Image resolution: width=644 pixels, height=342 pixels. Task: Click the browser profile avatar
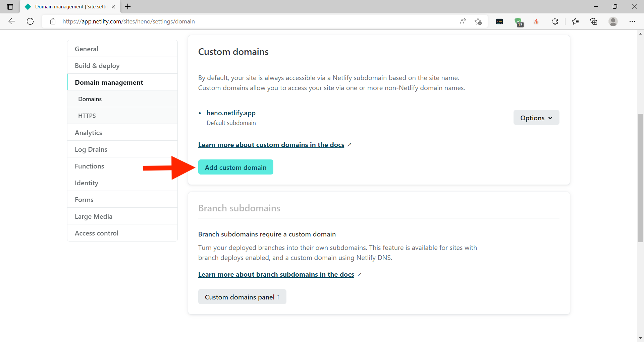613,21
